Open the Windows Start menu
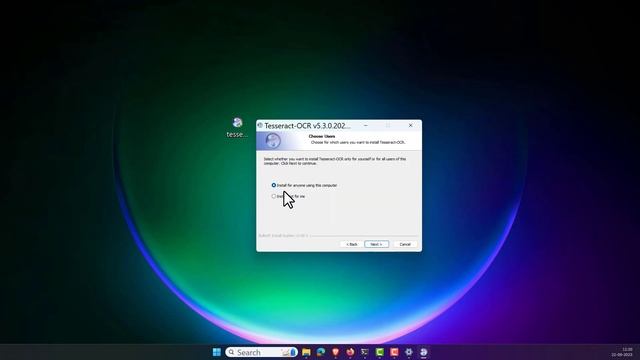This screenshot has height=360, width=640. (217, 352)
